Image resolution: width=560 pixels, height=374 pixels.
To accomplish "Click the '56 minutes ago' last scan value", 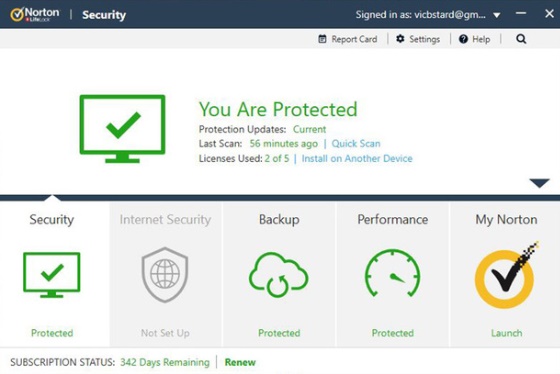I will [284, 144].
